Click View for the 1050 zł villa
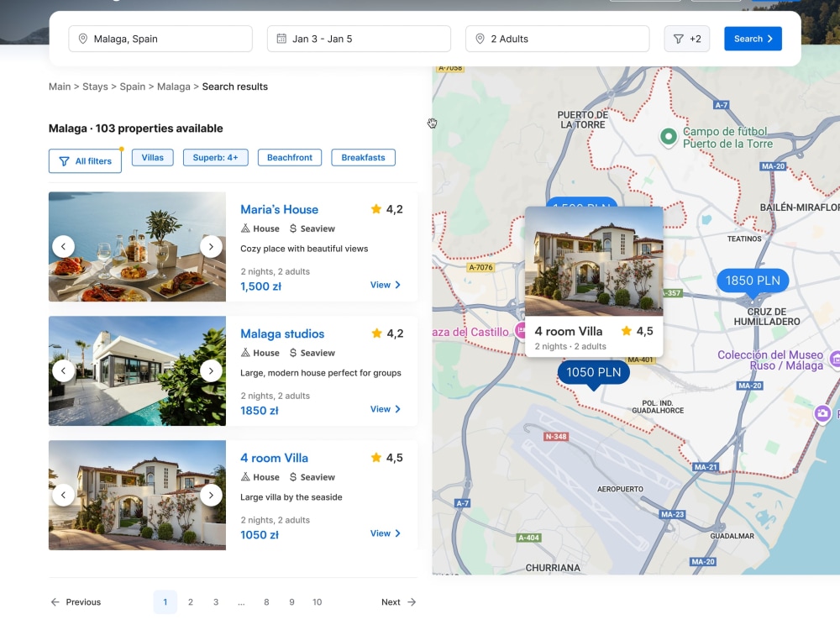Screen dimensions: 840x630 (x=386, y=533)
